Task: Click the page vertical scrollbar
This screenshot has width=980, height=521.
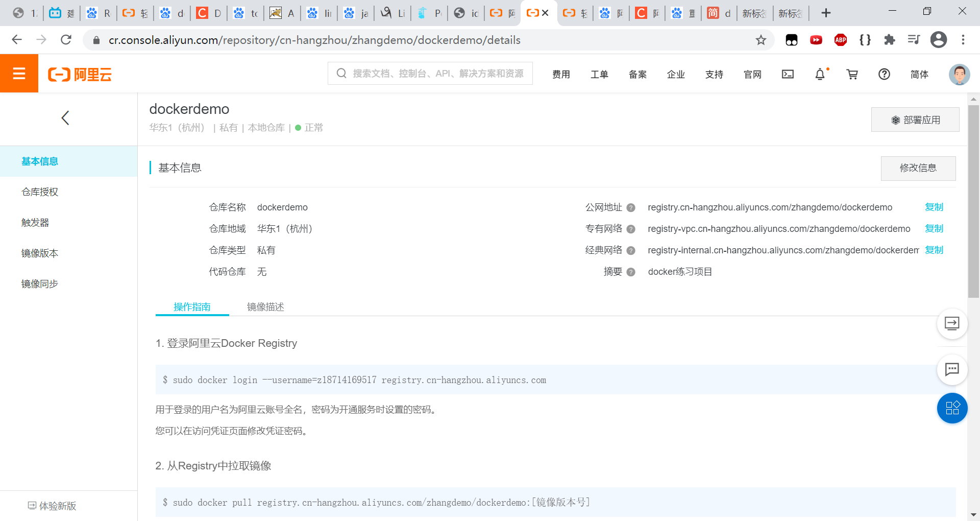Action: (x=973, y=201)
